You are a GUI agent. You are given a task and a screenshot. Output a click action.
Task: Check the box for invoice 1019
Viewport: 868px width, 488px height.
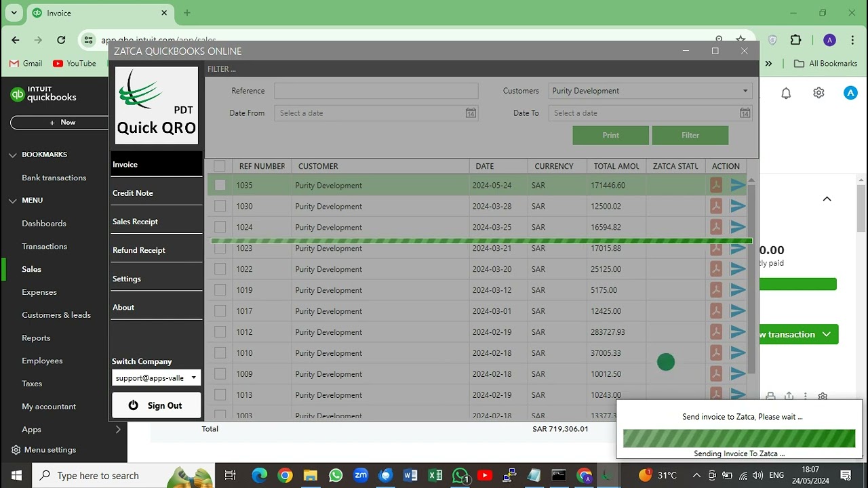(x=220, y=290)
